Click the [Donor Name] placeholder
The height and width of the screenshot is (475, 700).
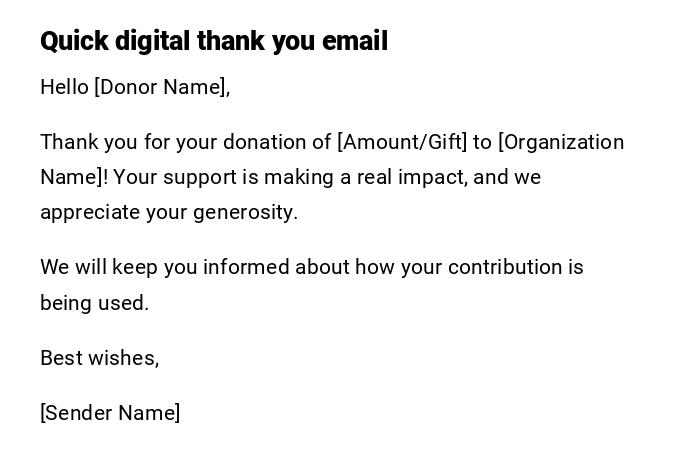tap(161, 87)
